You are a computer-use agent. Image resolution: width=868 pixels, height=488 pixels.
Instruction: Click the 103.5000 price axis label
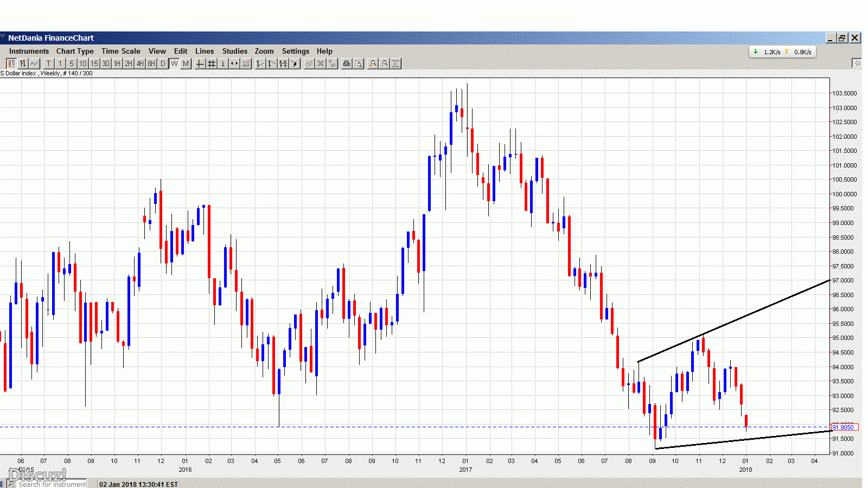coord(845,93)
